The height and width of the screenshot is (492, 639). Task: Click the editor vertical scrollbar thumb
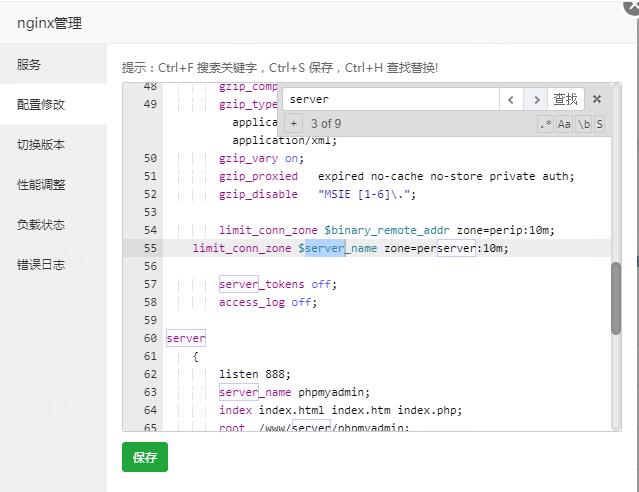pos(616,298)
